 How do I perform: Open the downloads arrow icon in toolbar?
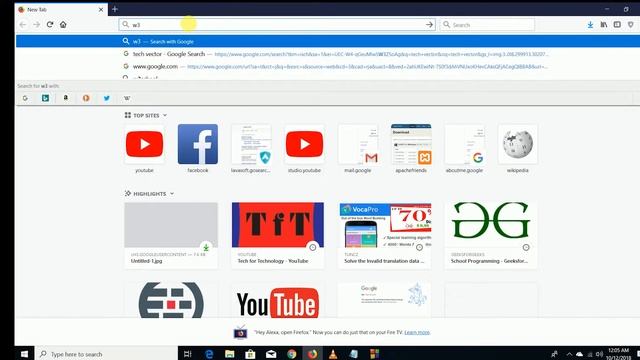pyautogui.click(x=590, y=25)
